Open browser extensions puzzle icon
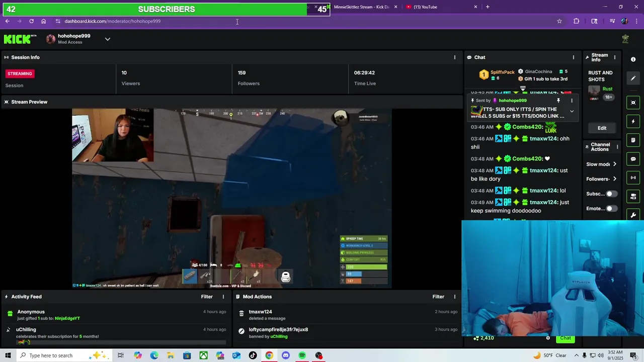 (x=577, y=21)
